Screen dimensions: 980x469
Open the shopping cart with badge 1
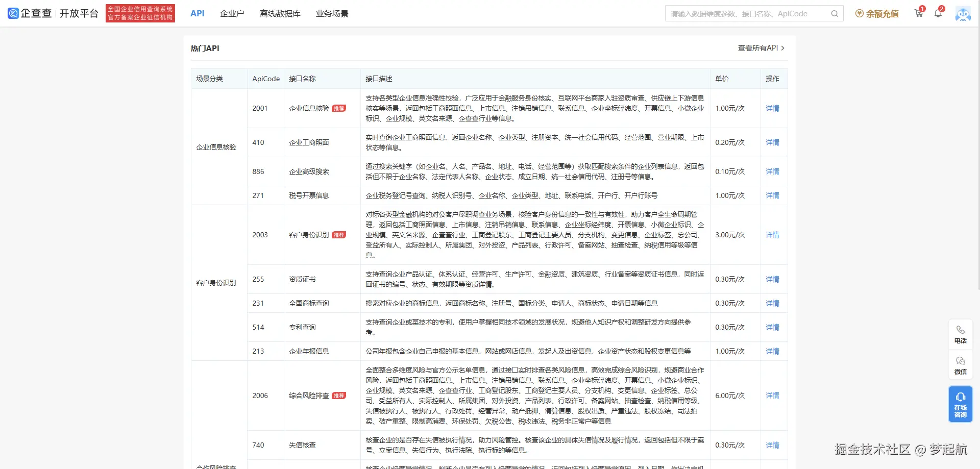point(918,14)
